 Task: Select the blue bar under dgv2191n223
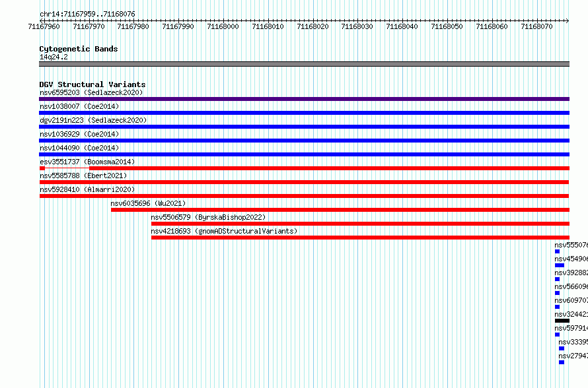(304, 127)
